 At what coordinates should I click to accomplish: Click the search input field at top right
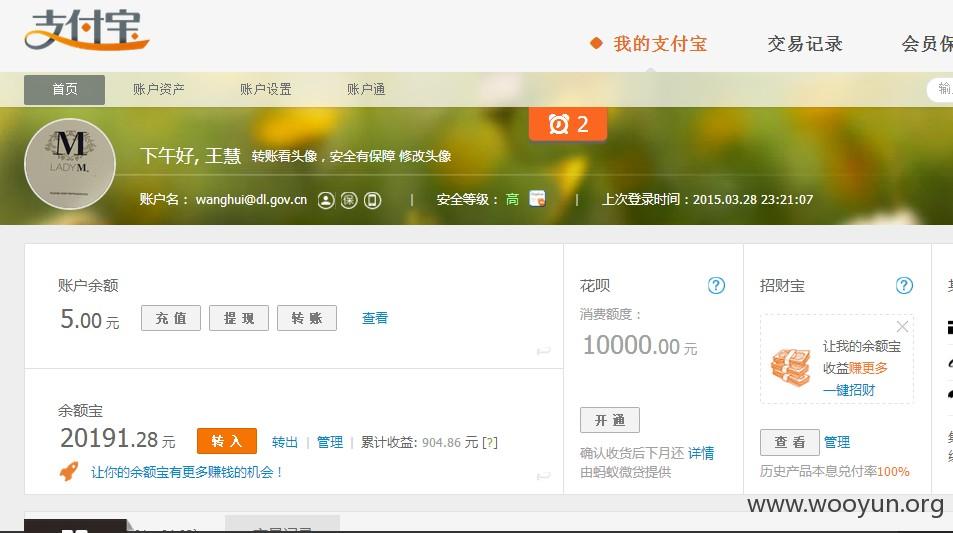(940, 89)
